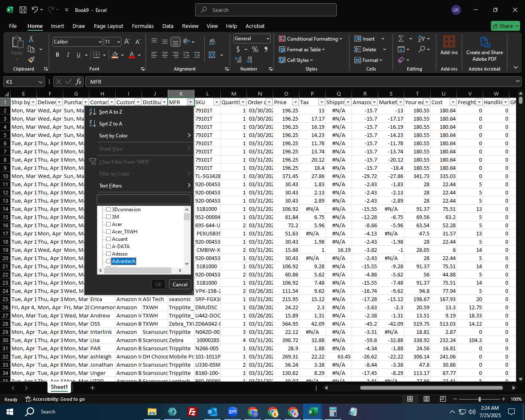The height and width of the screenshot is (420, 525).
Task: Switch to the Data tab
Action: coord(168,26)
